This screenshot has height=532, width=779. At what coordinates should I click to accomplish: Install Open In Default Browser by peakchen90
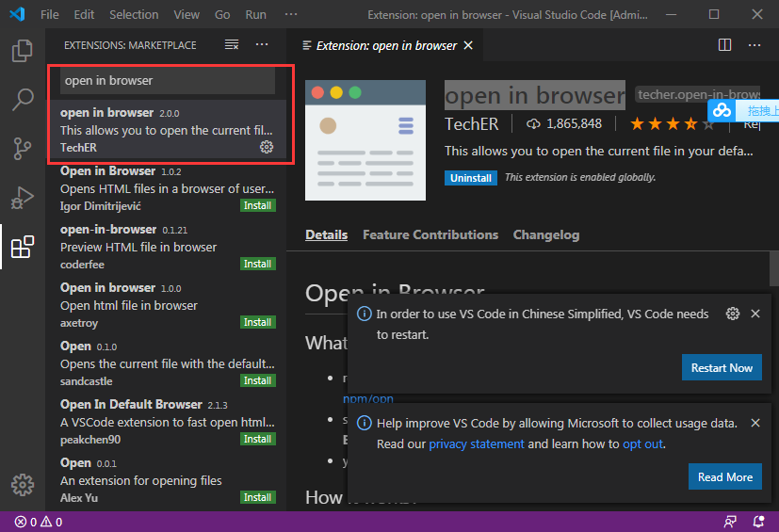click(257, 439)
